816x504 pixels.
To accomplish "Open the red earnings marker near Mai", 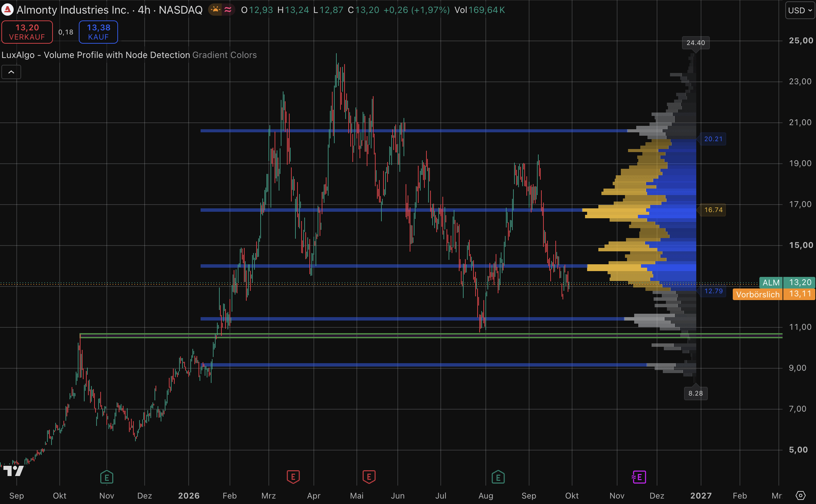I will [x=369, y=477].
